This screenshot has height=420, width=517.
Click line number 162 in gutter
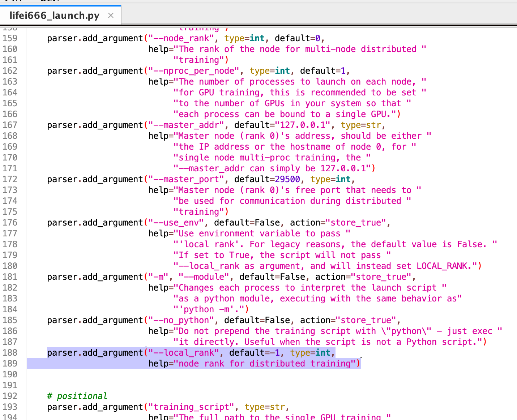pos(10,71)
